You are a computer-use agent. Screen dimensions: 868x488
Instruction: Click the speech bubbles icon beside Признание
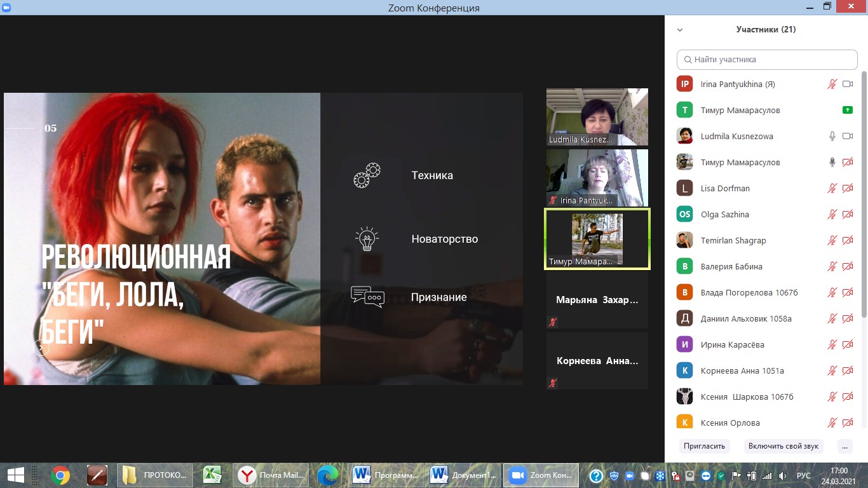pyautogui.click(x=367, y=297)
